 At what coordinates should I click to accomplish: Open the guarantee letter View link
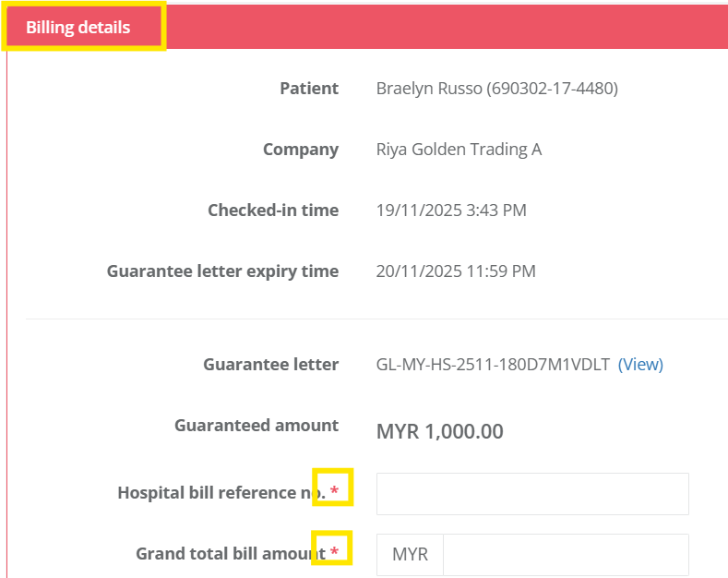[x=640, y=365]
